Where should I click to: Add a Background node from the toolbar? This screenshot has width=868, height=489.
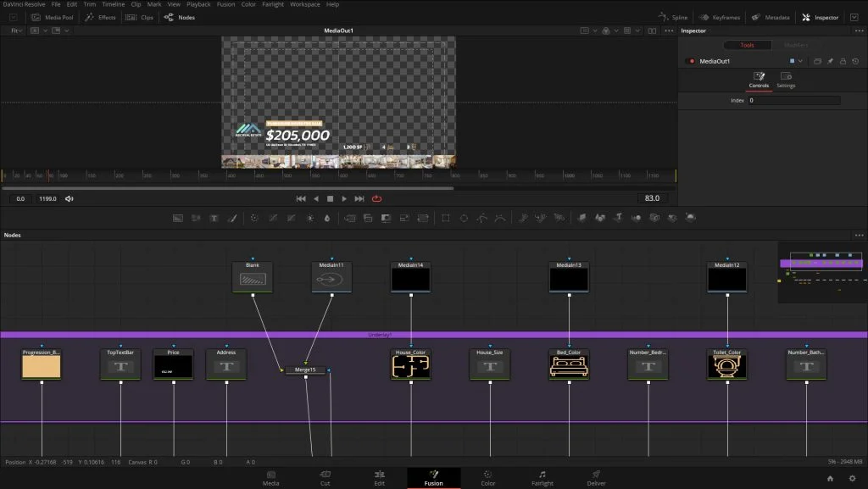pyautogui.click(x=178, y=218)
